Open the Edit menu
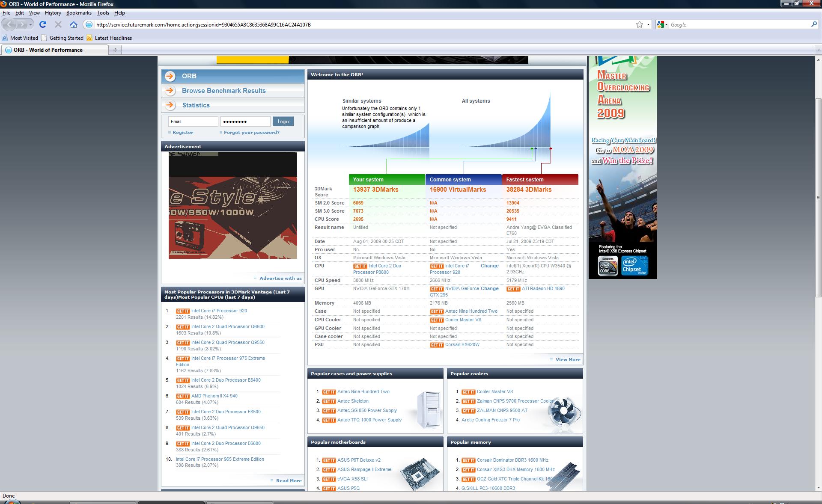The width and height of the screenshot is (822, 504). click(x=20, y=13)
